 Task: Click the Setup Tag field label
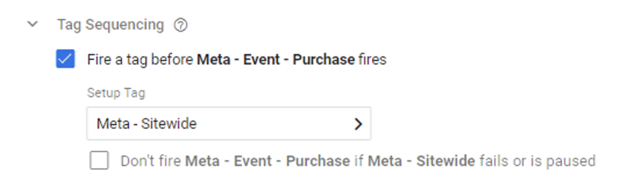116,93
